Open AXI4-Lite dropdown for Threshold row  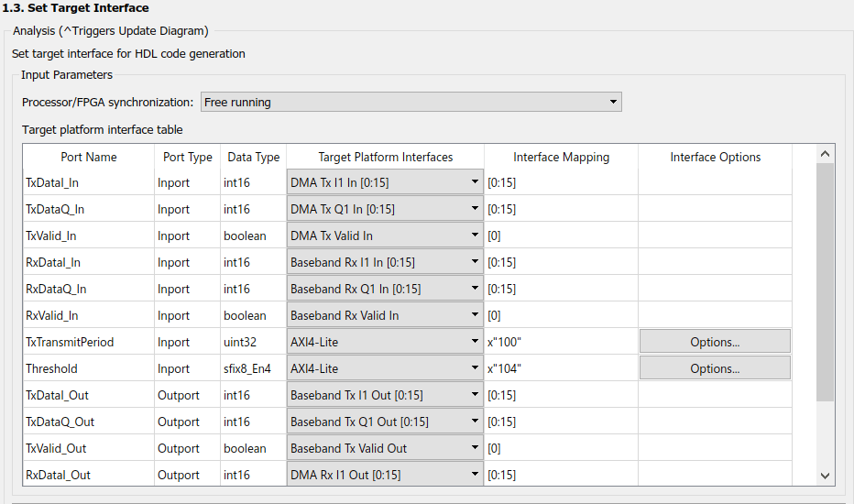(x=385, y=368)
